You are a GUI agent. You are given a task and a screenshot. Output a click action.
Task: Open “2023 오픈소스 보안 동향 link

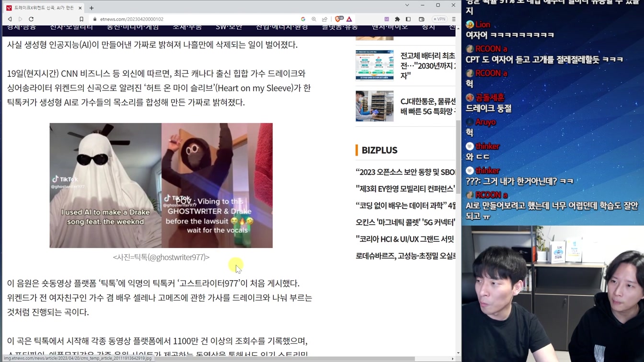tap(405, 172)
